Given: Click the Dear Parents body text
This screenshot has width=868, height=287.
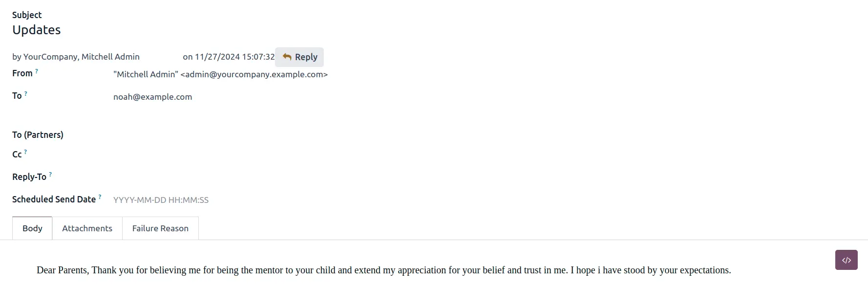Looking at the screenshot, I should point(383,270).
